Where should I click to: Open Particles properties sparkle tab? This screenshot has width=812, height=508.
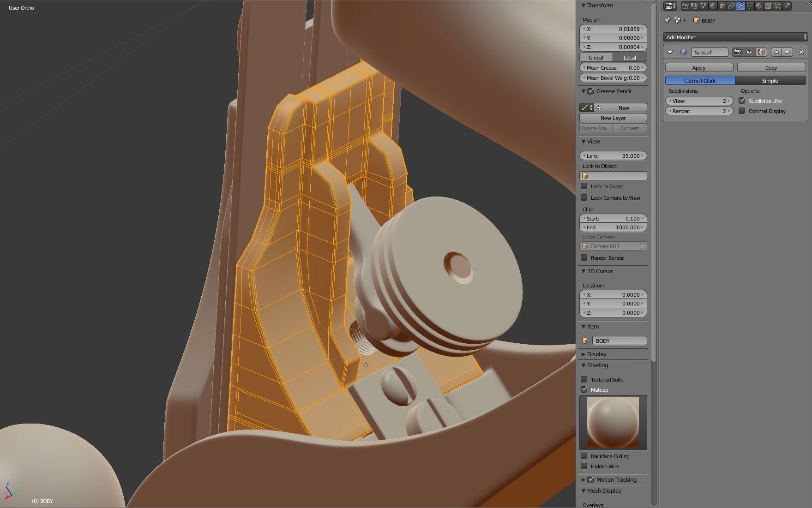coord(777,6)
